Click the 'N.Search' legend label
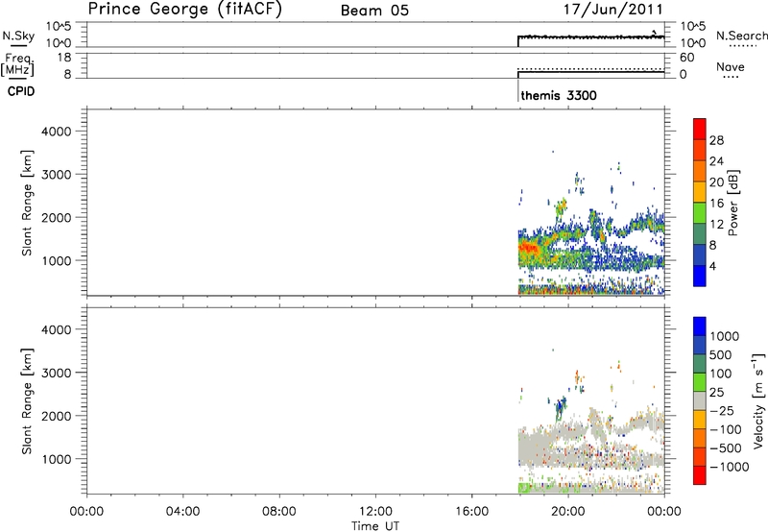The width and height of the screenshot is (768, 532). point(741,36)
